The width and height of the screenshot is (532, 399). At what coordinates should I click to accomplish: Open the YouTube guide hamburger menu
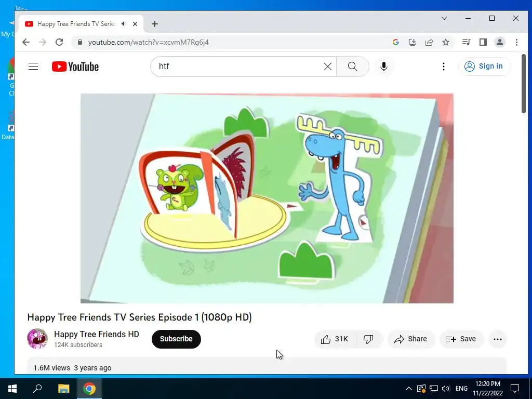[x=33, y=66]
